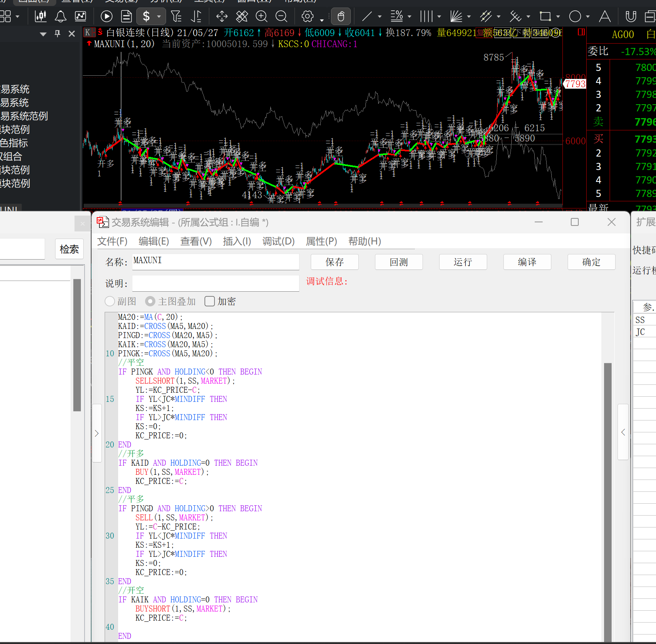Zoom out with the magnifier minus icon
The height and width of the screenshot is (644, 656).
point(281,16)
